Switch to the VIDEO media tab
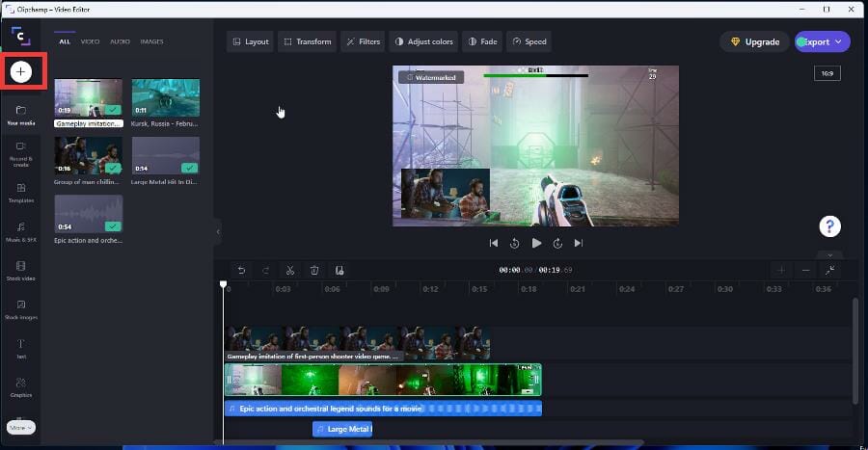 coord(90,41)
